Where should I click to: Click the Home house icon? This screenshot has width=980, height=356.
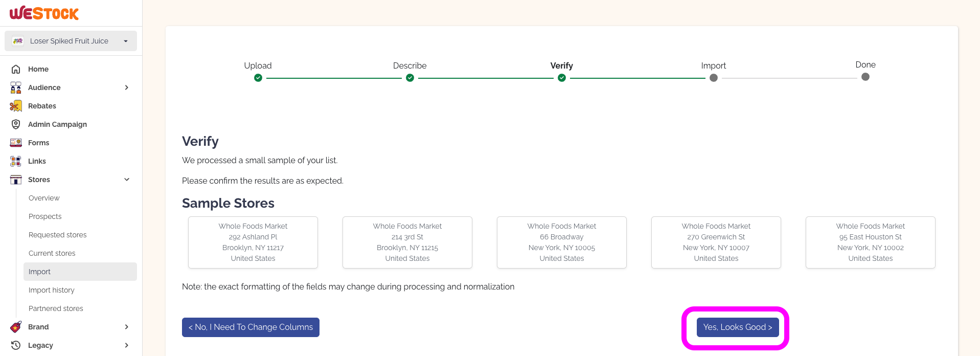click(16, 69)
